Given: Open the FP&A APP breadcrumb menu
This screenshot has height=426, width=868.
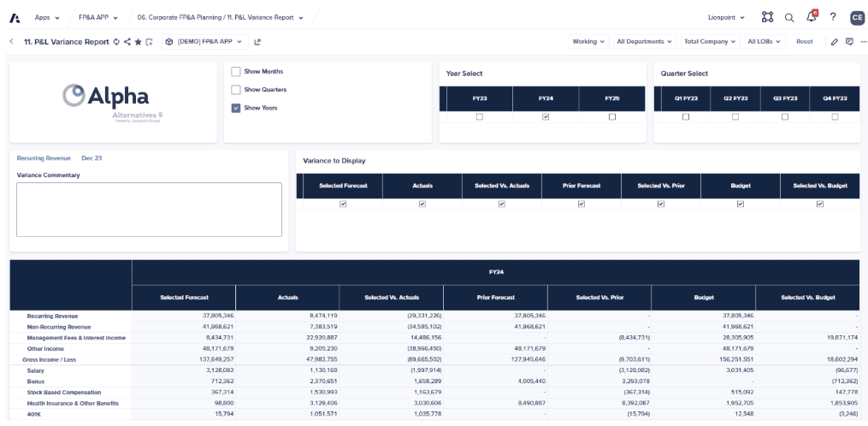Looking at the screenshot, I should [98, 18].
